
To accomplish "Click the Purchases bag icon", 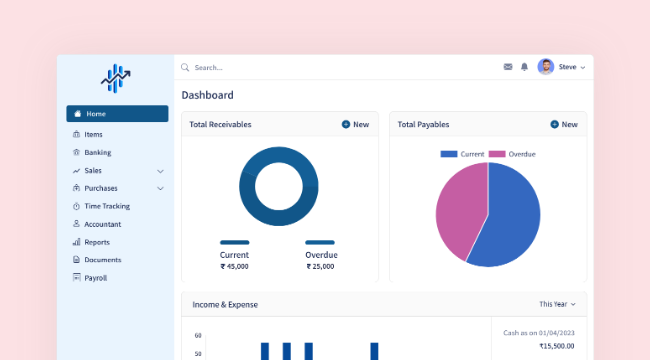I will coord(76,188).
